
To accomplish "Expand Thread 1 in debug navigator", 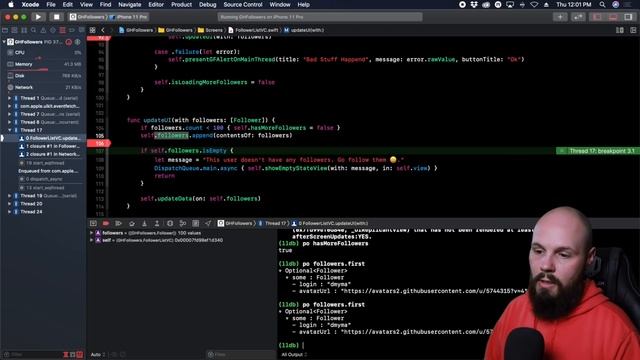I will coord(9,98).
